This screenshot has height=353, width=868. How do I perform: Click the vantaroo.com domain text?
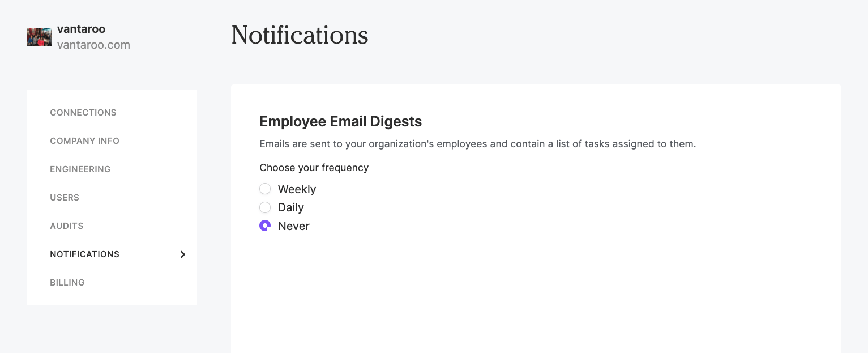pos(93,45)
